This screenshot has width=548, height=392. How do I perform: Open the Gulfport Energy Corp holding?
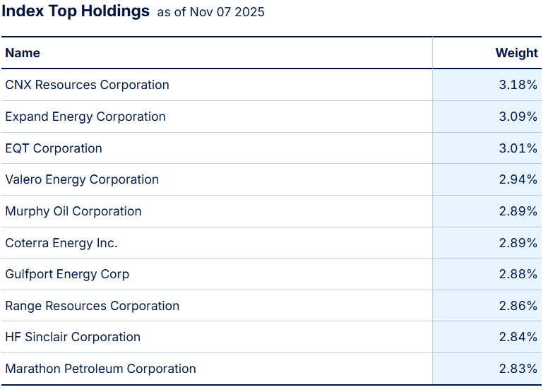pos(67,274)
